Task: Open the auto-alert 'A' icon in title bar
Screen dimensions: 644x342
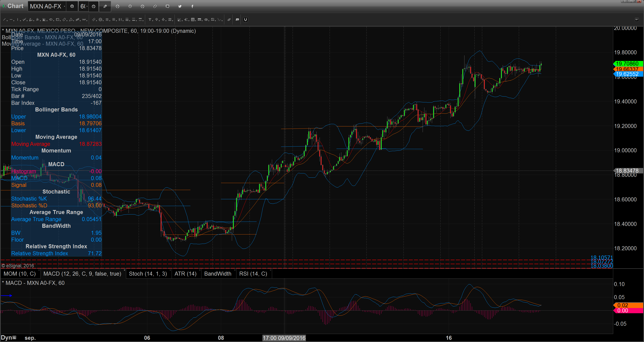Action: (142, 6)
